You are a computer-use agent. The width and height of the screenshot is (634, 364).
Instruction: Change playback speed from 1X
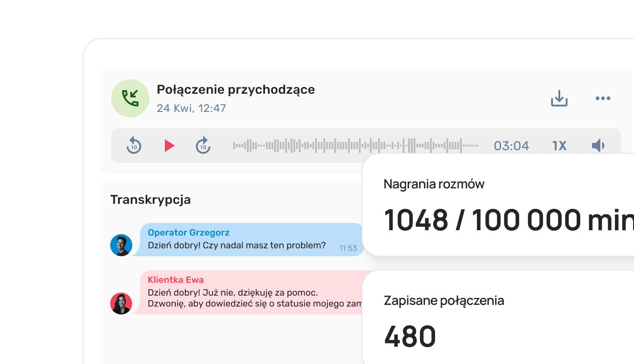pos(559,146)
